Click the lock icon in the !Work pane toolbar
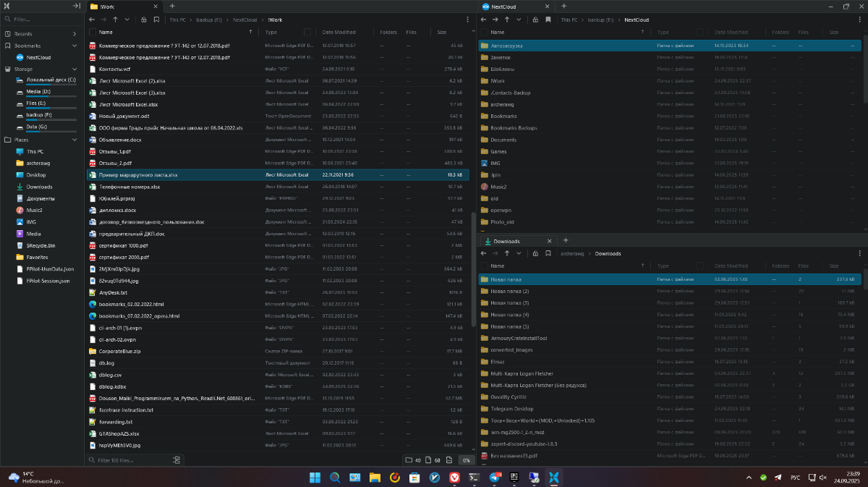This screenshot has width=868, height=487. pos(144,20)
